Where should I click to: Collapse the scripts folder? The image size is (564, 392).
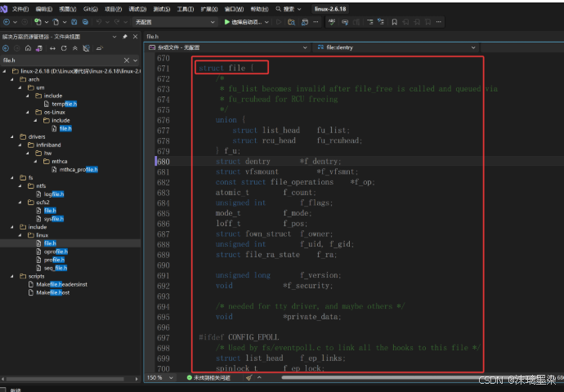coord(12,276)
